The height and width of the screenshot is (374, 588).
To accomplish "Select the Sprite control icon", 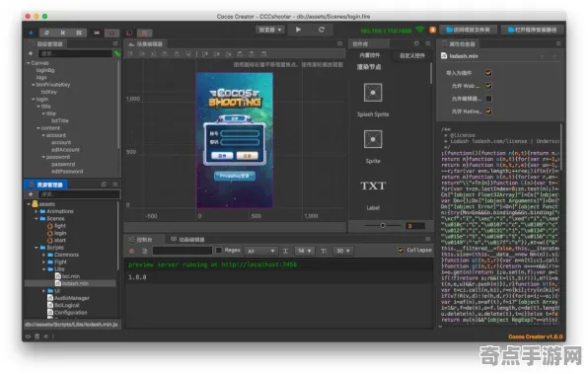I will tap(373, 139).
